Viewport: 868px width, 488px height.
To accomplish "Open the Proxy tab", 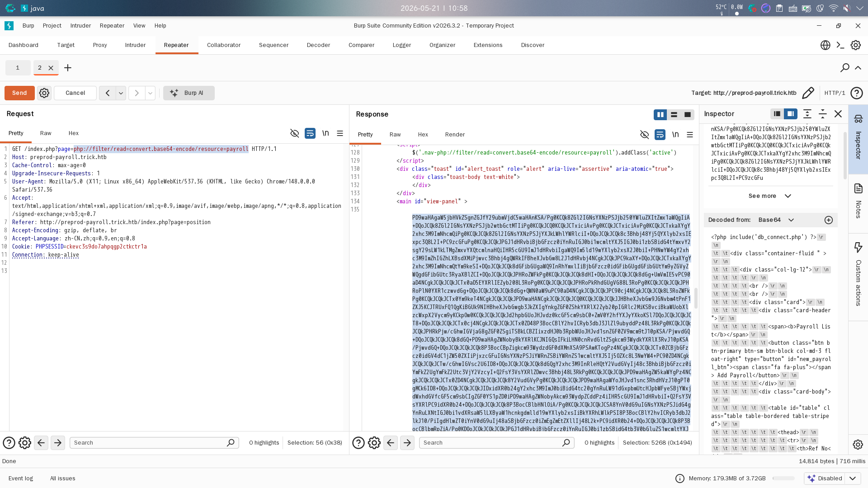I will click(x=100, y=45).
